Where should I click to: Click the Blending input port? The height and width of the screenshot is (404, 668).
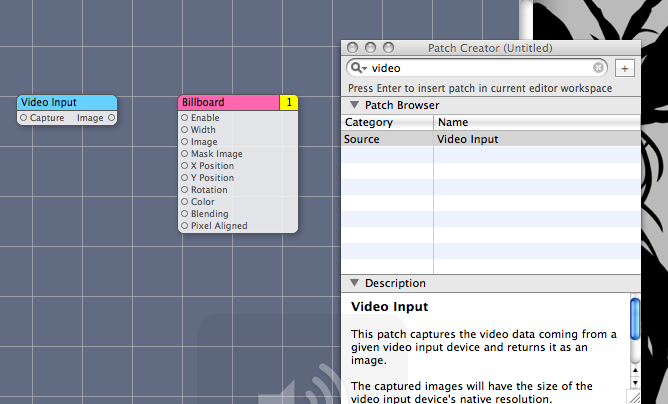[x=184, y=214]
